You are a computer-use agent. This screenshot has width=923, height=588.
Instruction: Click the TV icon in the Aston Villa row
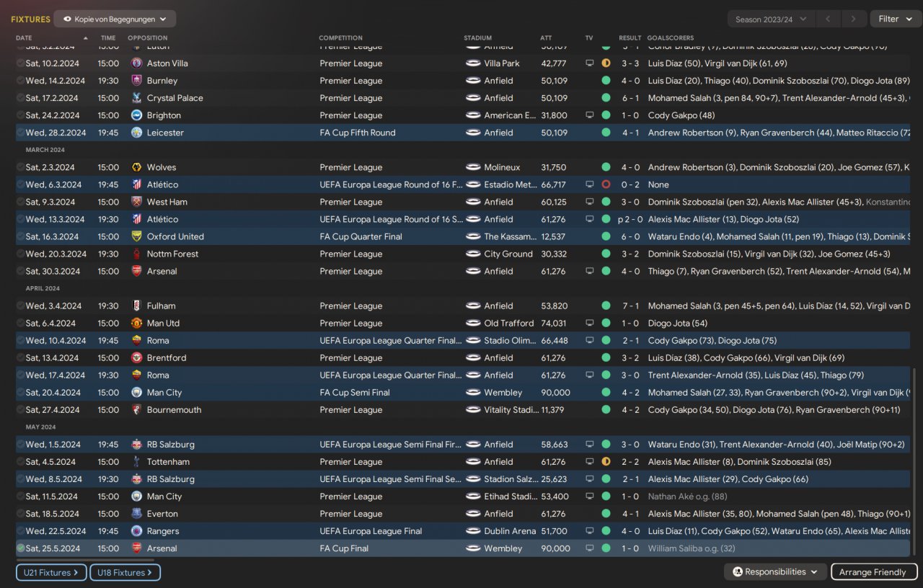(590, 63)
